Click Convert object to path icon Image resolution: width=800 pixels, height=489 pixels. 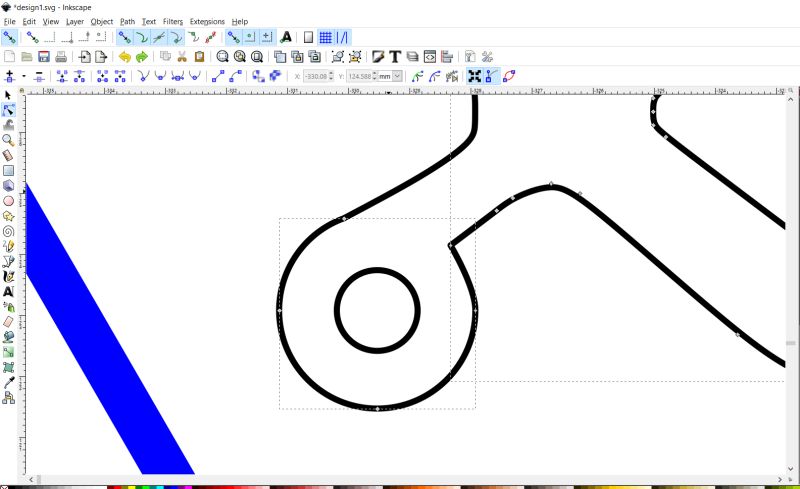[259, 77]
